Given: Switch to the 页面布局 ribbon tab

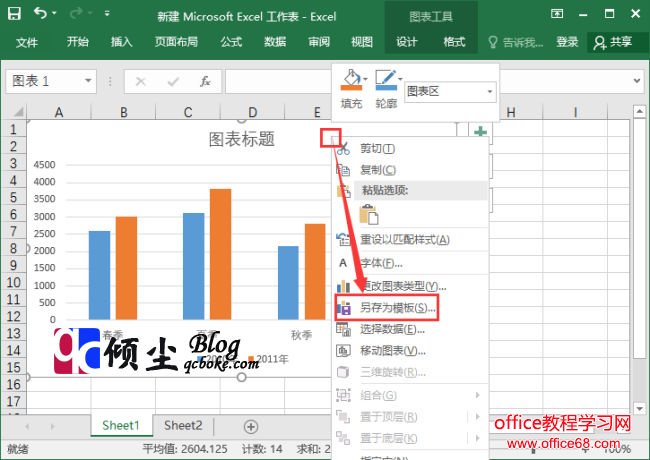Looking at the screenshot, I should point(176,42).
